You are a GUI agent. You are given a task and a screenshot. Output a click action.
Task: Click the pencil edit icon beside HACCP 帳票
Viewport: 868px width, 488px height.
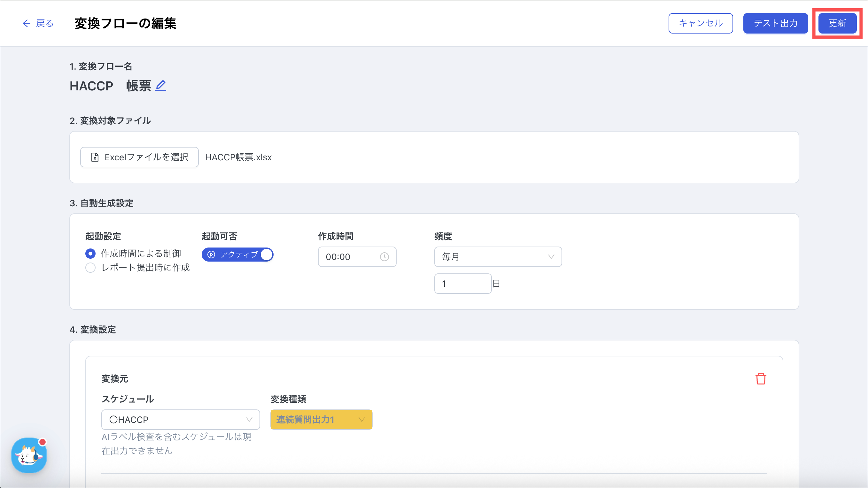tap(160, 86)
